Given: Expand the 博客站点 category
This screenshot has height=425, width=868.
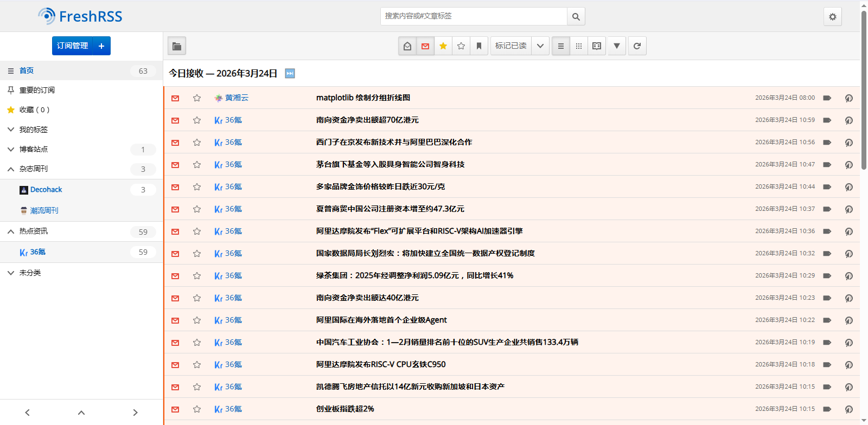Looking at the screenshot, I should coord(11,149).
